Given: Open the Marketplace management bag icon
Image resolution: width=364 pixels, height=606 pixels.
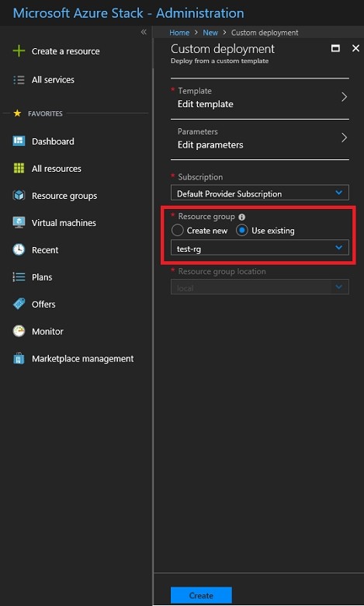Looking at the screenshot, I should [19, 359].
